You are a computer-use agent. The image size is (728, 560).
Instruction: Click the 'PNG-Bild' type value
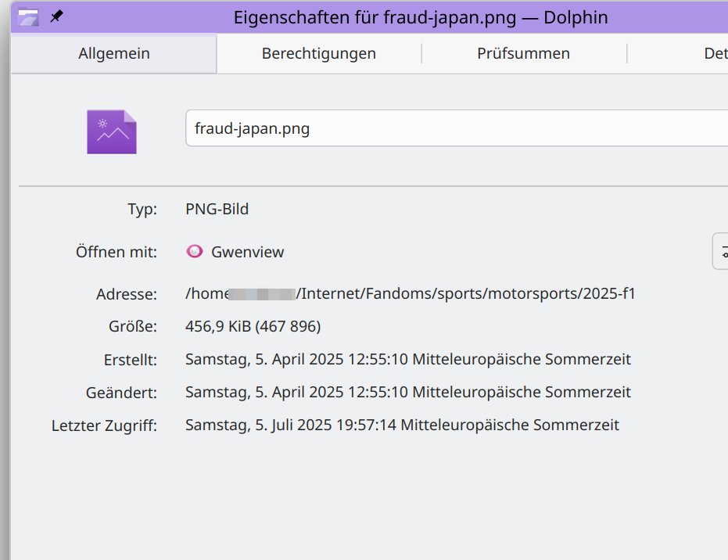point(217,209)
